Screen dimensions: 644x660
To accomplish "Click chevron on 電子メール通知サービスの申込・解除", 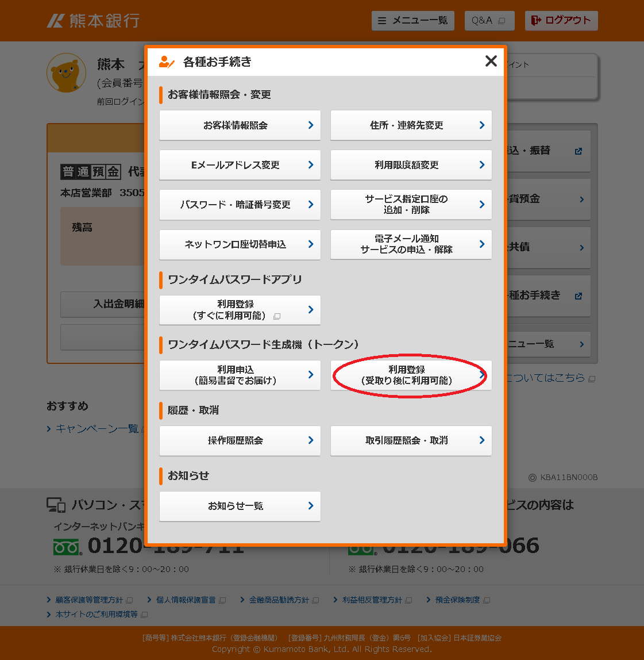I will click(481, 244).
